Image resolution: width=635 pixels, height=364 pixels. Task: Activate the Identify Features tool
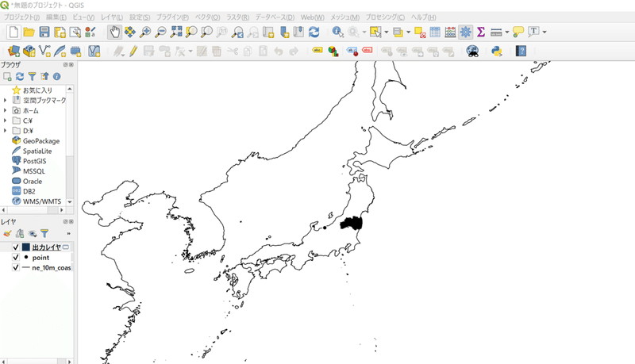pos(337,32)
